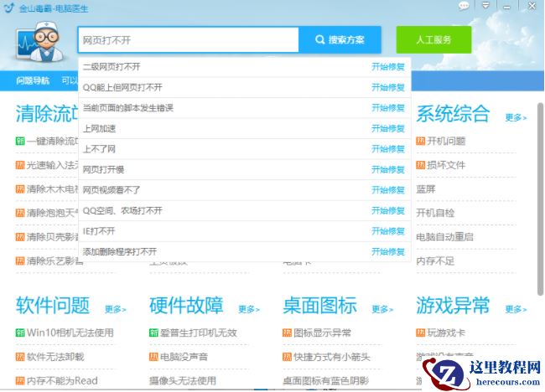The height and width of the screenshot is (392, 545).
Task: Open the 开机问题 item
Action: [446, 141]
